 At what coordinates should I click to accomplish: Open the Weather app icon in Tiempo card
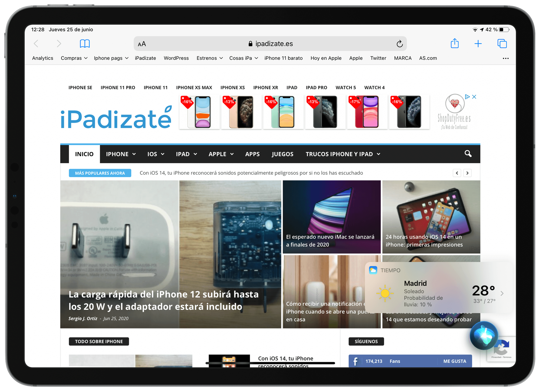(x=373, y=270)
